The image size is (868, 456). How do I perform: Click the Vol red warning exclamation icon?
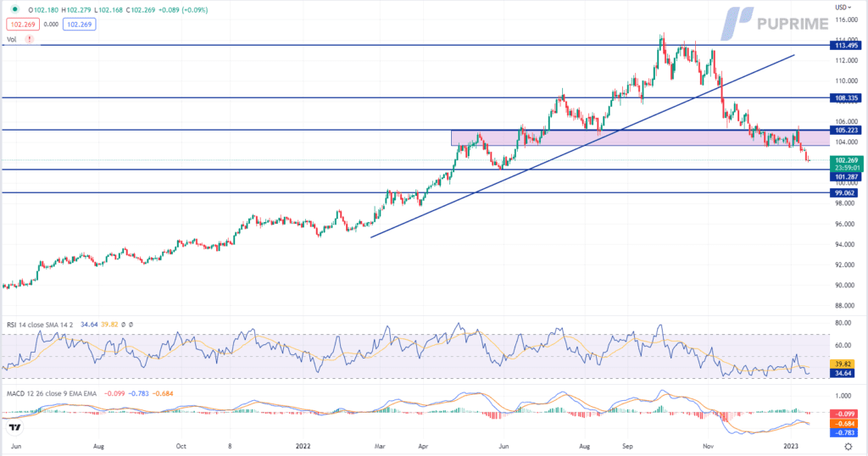[x=30, y=39]
